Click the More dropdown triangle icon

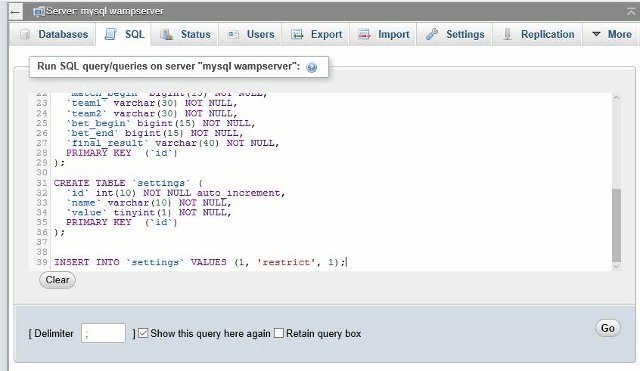[596, 34]
